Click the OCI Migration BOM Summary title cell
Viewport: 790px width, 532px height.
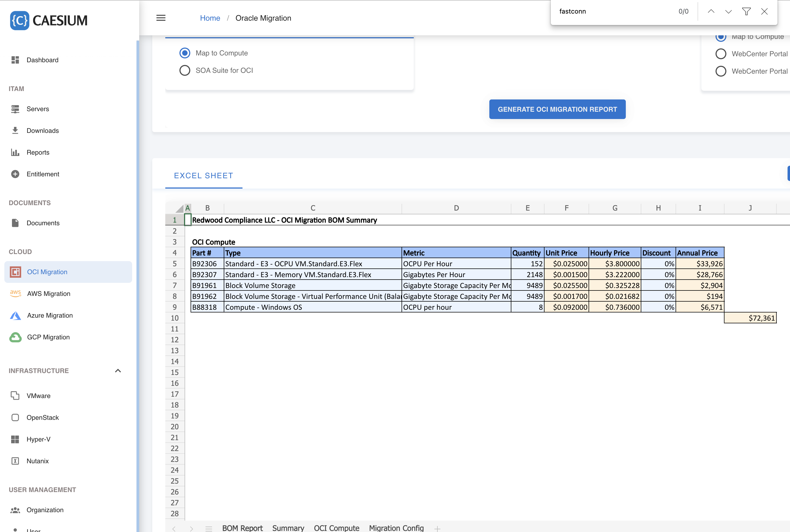pyautogui.click(x=285, y=220)
